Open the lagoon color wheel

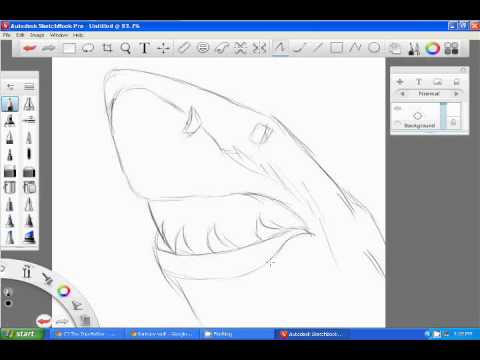tap(63, 291)
